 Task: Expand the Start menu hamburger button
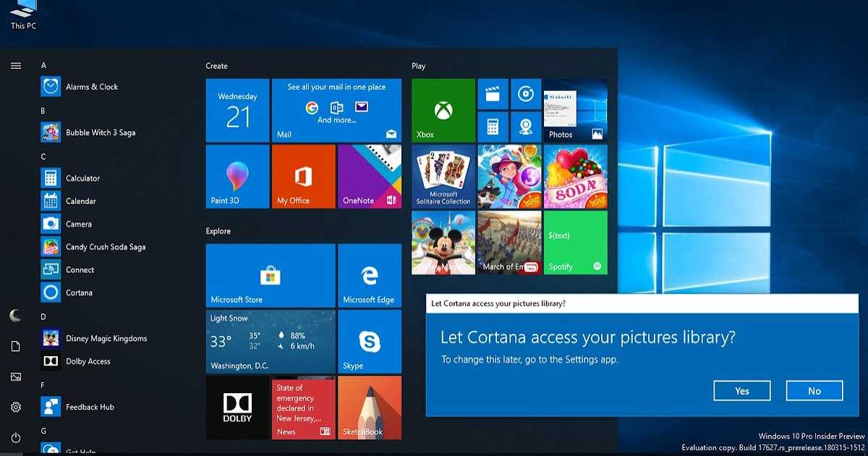click(16, 66)
